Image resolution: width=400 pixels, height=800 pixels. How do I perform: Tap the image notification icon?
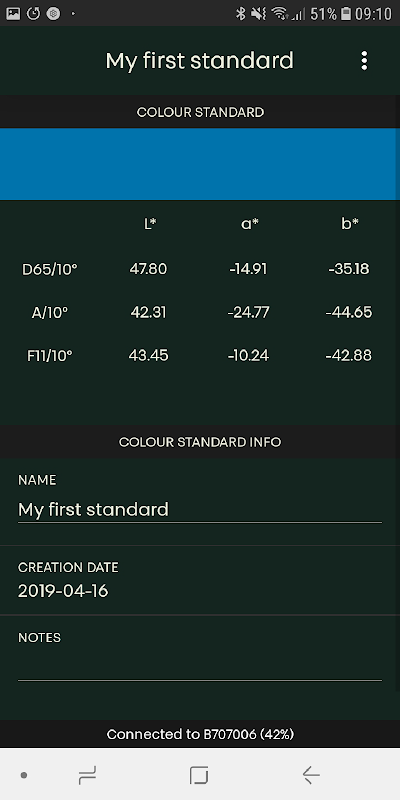13,14
